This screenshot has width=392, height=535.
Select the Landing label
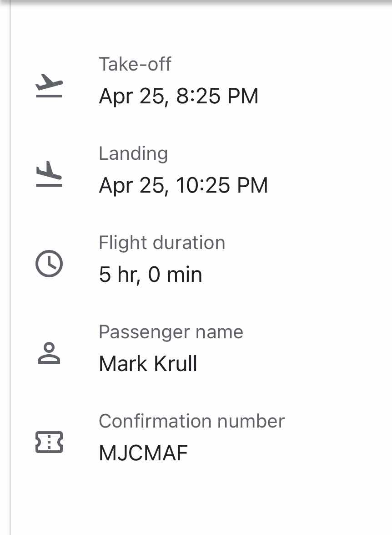coord(133,153)
